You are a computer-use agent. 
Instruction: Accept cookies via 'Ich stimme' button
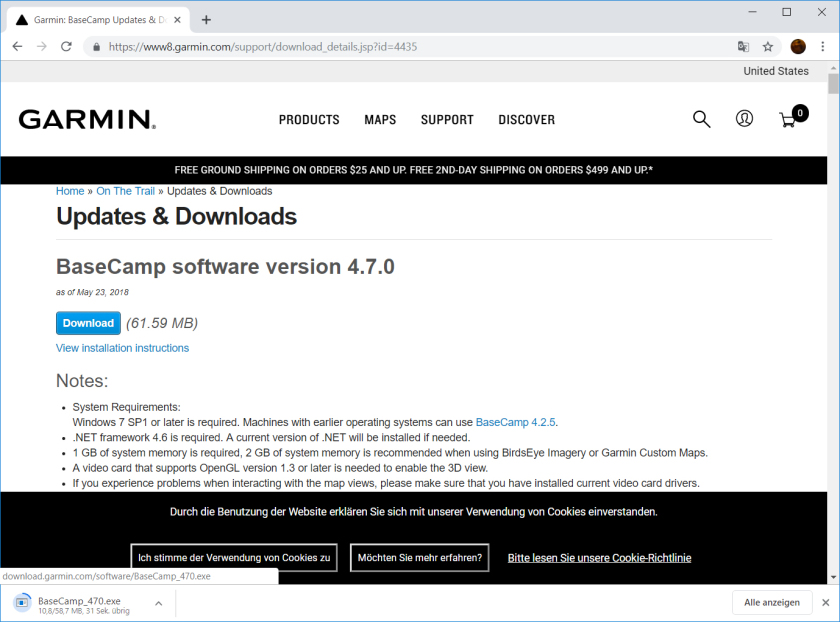tap(234, 558)
